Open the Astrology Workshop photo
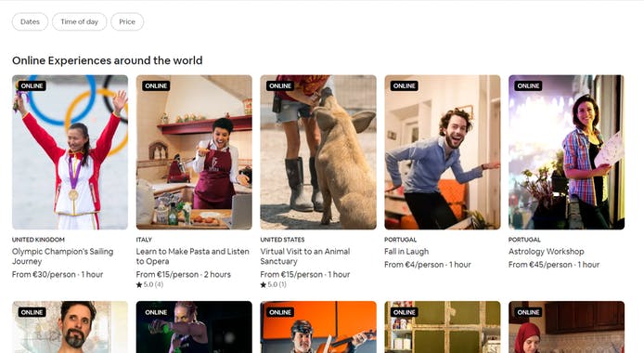 [566, 152]
